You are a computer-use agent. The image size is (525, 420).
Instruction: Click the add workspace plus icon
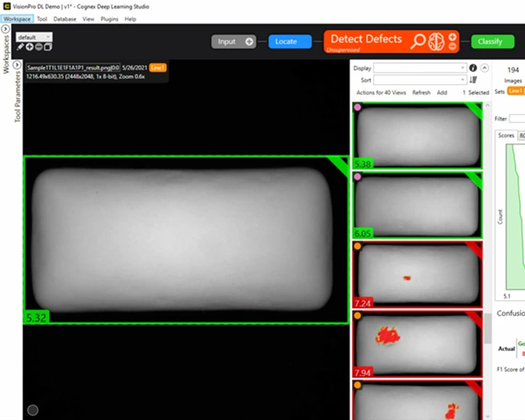point(29,47)
